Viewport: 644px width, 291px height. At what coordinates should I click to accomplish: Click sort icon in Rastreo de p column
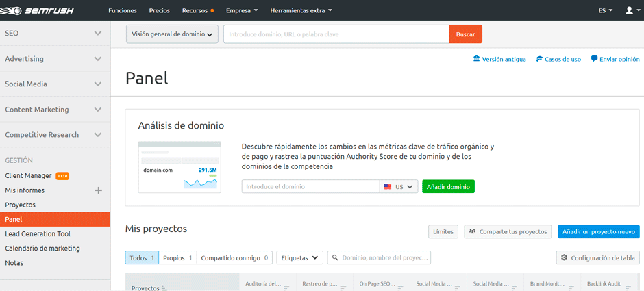coord(344,288)
